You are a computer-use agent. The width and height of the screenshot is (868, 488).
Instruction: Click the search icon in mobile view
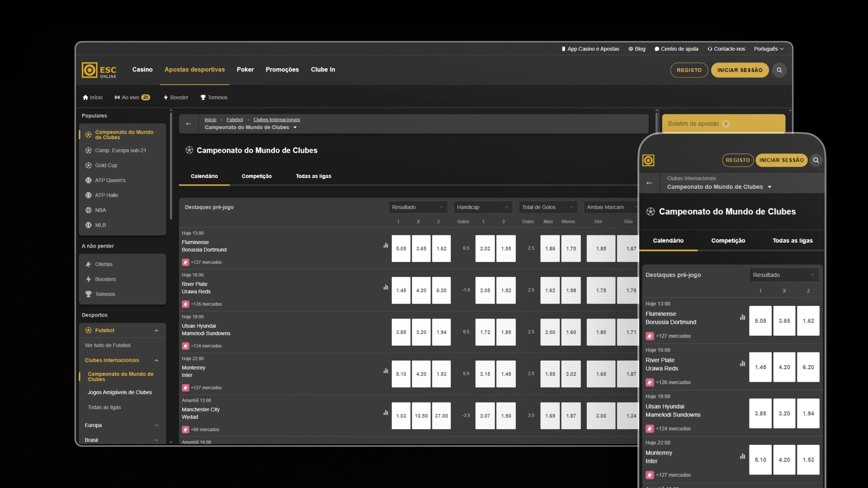[x=816, y=160]
